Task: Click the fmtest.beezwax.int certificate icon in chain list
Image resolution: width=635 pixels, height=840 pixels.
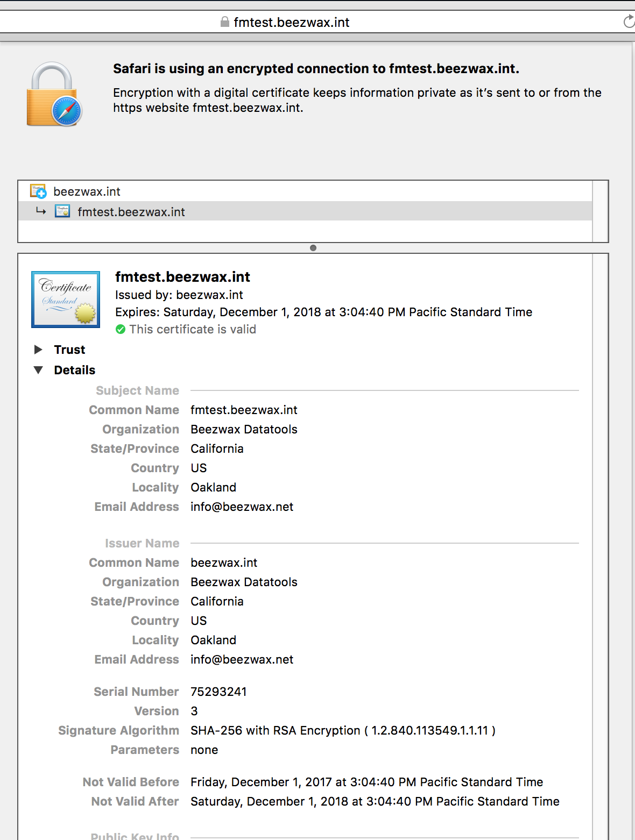Action: [x=62, y=211]
